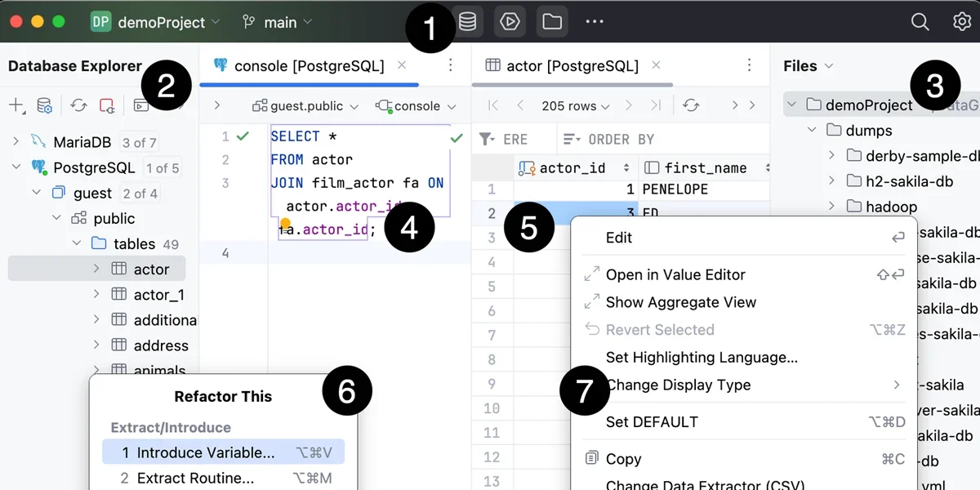
Task: Open Search Everywhere magnifier icon
Action: coord(920,22)
